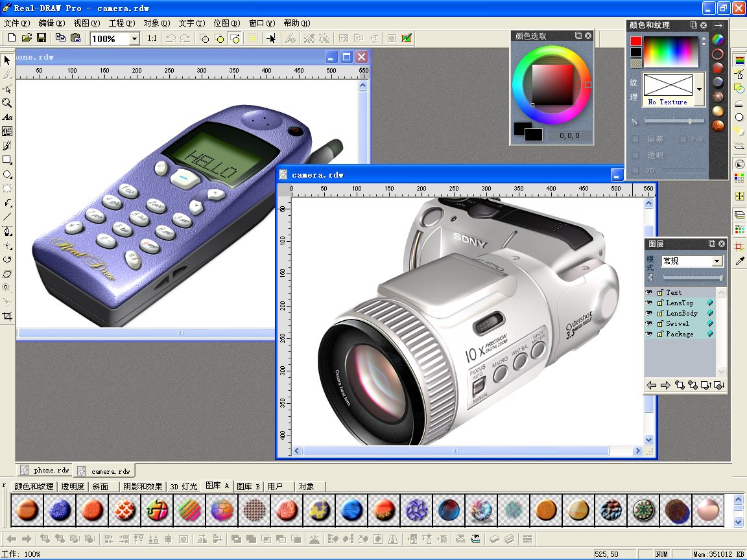Click the move layer left arrow icon
Viewport: 747px width, 560px height.
coord(651,385)
